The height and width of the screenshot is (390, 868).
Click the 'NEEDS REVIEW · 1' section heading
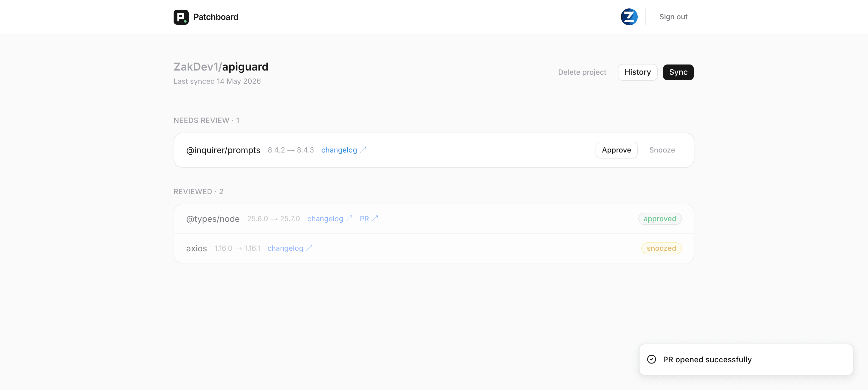click(x=206, y=120)
